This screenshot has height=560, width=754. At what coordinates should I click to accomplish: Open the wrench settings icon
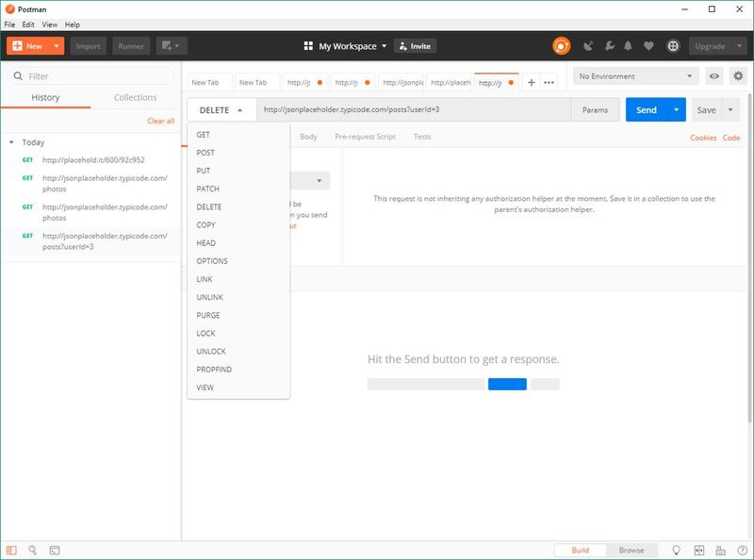(x=609, y=46)
